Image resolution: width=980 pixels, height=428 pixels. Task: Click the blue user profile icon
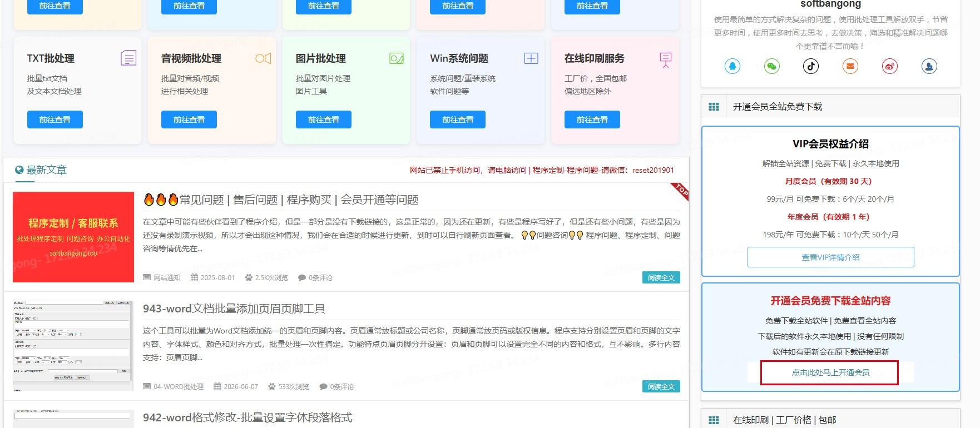[929, 66]
